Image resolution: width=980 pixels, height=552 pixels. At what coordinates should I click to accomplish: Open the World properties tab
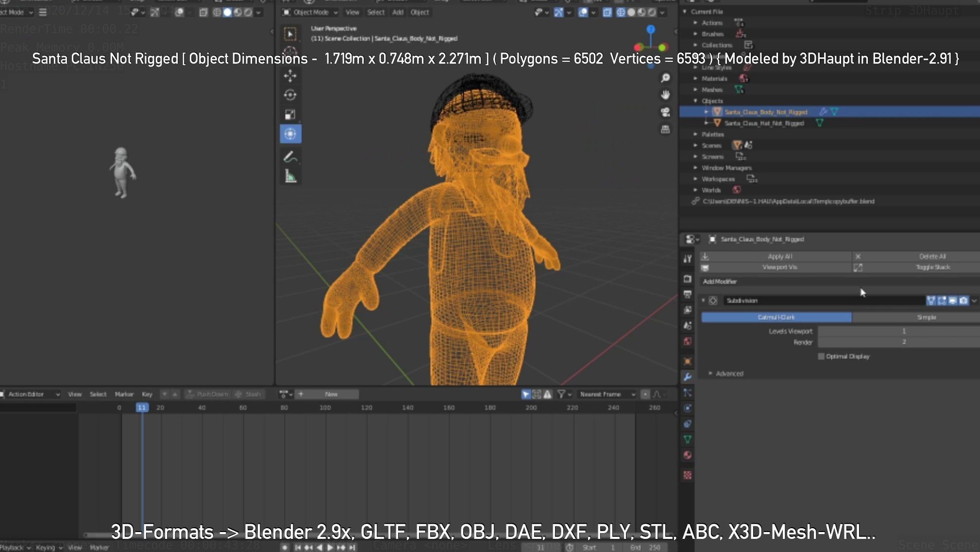(x=687, y=342)
